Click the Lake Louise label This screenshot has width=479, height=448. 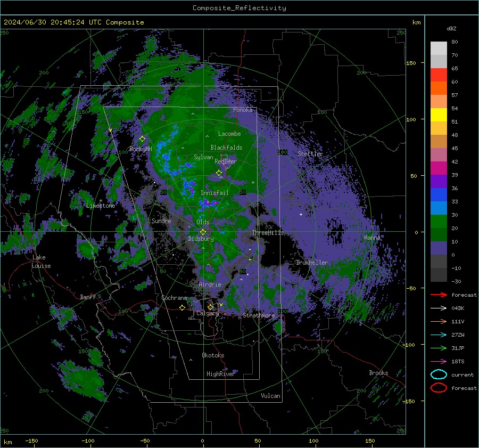pyautogui.click(x=41, y=262)
